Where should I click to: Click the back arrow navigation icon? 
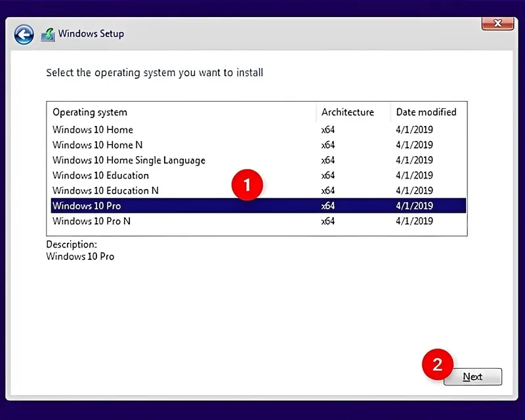tap(23, 33)
